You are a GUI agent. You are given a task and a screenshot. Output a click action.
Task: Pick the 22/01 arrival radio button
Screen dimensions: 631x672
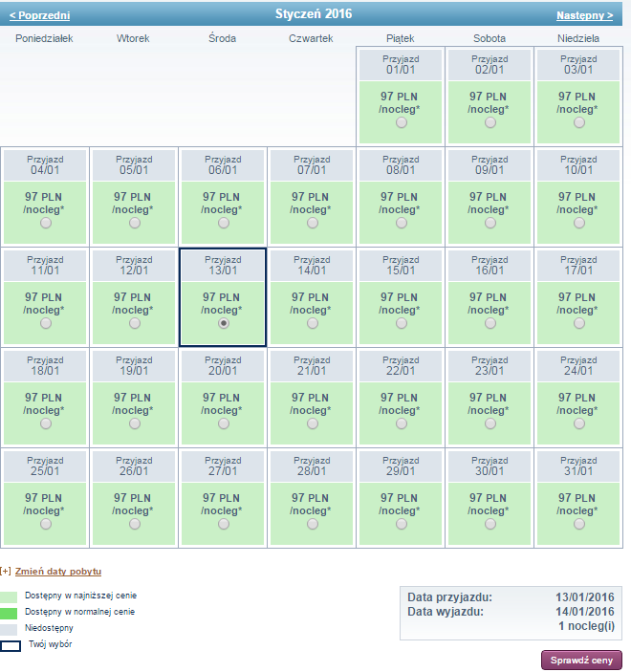(x=402, y=423)
